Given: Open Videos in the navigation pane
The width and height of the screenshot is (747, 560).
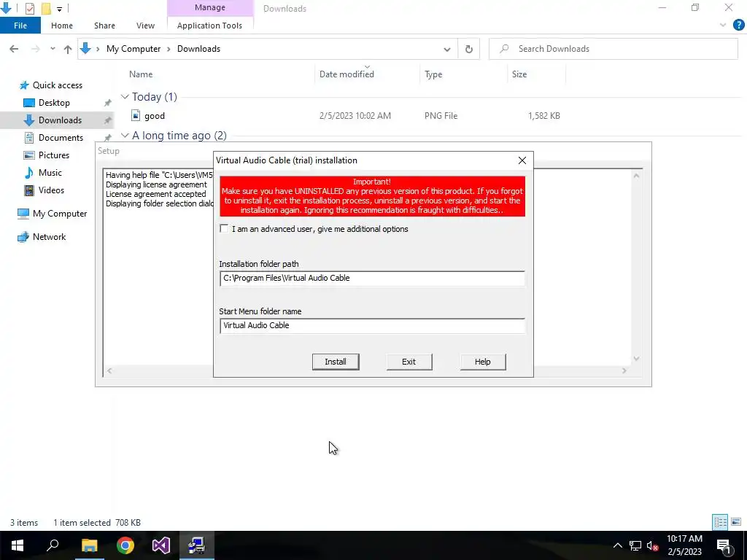Looking at the screenshot, I should tap(51, 190).
